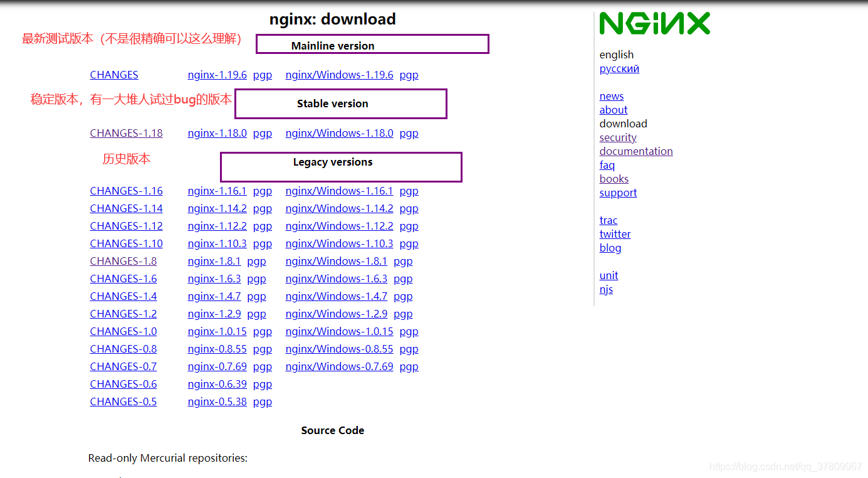Download nginx/Windows-0.8.55
Screen dimensions: 868x478
pyautogui.click(x=339, y=349)
